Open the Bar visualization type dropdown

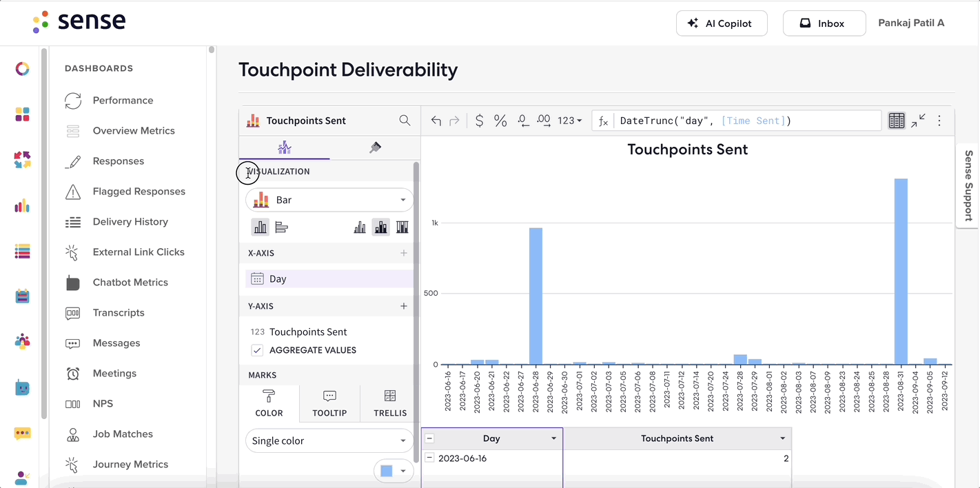(329, 200)
